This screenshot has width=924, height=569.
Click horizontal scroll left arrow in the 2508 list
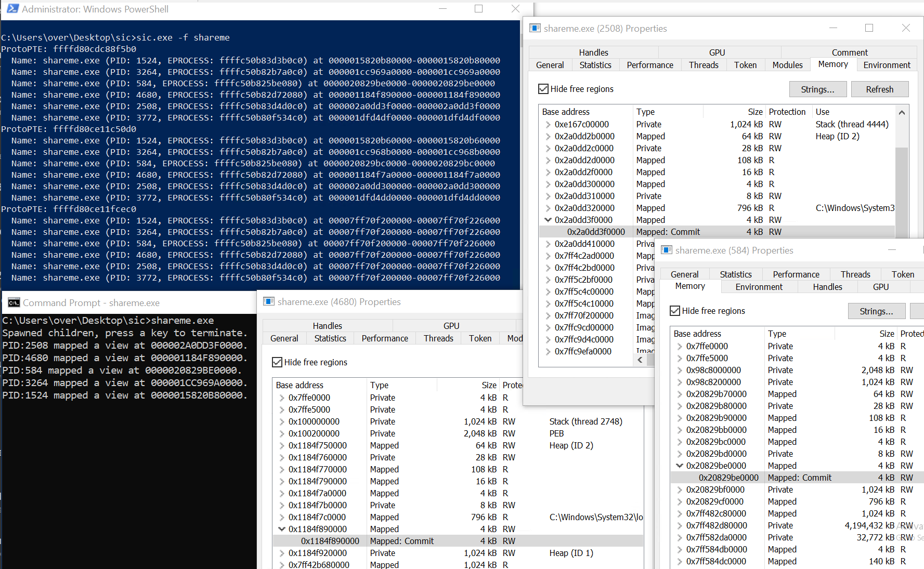point(640,360)
